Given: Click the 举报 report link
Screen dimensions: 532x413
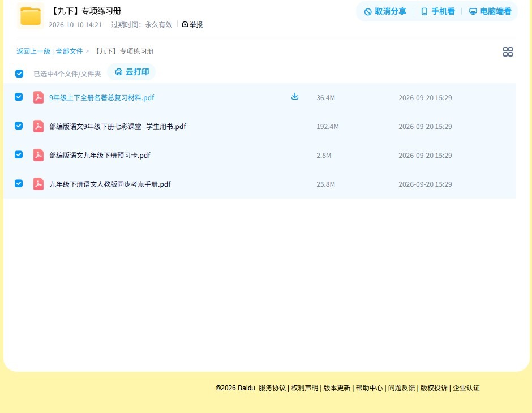Looking at the screenshot, I should (x=192, y=24).
